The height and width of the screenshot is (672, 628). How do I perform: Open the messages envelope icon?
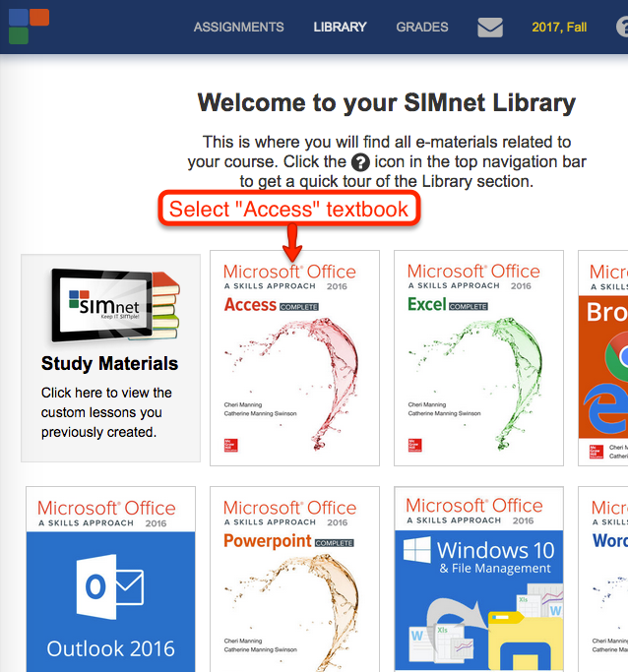[490, 28]
